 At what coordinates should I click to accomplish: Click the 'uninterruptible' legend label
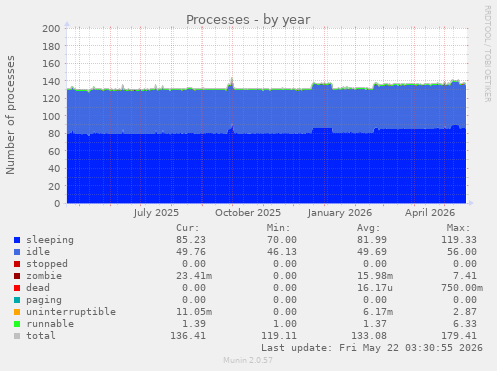coord(71,312)
